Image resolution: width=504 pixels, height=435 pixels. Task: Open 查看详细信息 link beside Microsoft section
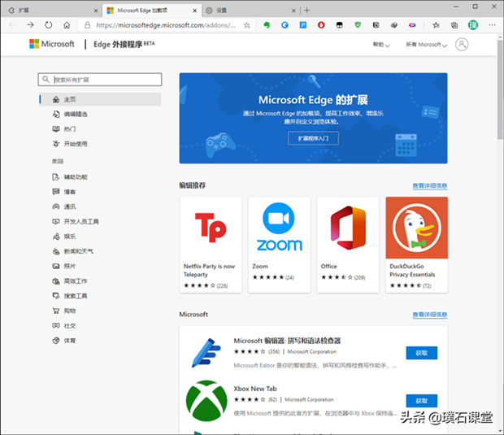[430, 315]
